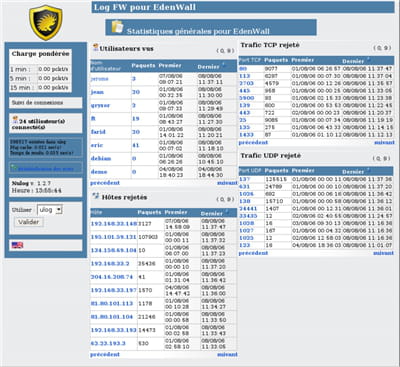
Task: Open user eric in Utilisateurs vus
Action: (97, 145)
